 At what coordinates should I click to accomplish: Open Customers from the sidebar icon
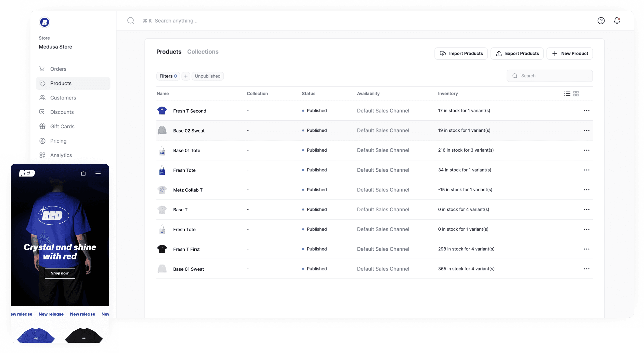click(x=42, y=98)
